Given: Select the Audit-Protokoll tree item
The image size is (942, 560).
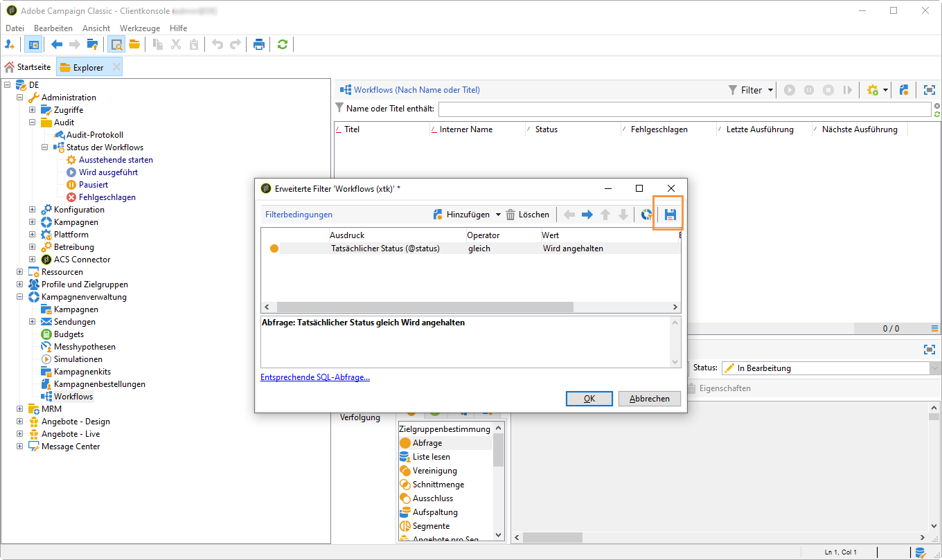Looking at the screenshot, I should click(95, 135).
